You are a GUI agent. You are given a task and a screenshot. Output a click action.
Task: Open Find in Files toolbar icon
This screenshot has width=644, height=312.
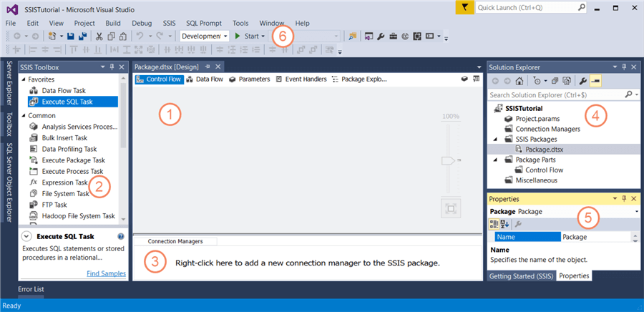[352, 36]
